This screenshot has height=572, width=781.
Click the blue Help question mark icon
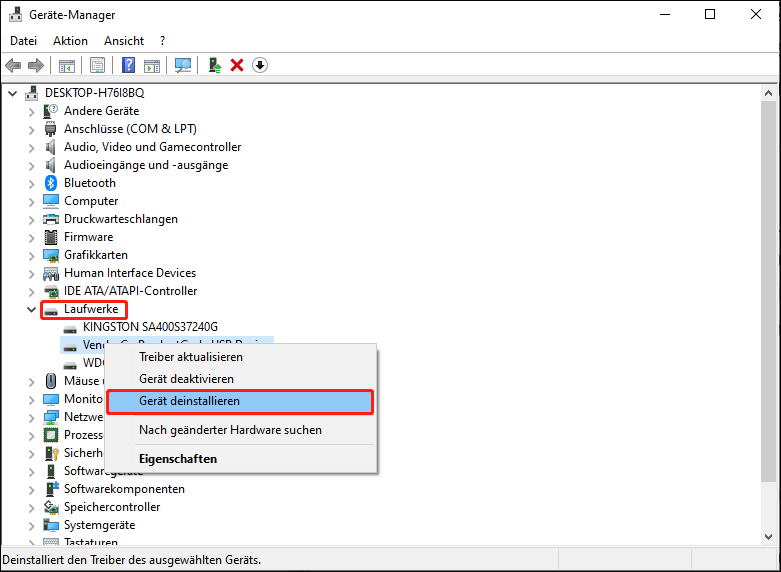[x=129, y=65]
